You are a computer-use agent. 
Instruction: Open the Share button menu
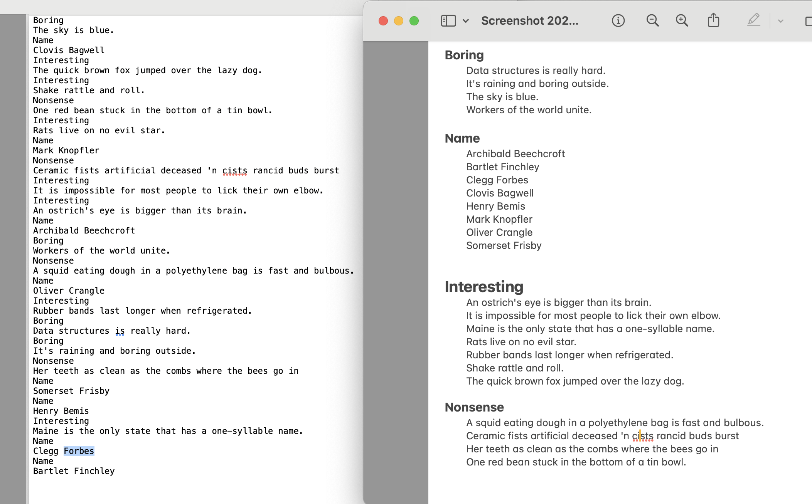click(x=713, y=21)
